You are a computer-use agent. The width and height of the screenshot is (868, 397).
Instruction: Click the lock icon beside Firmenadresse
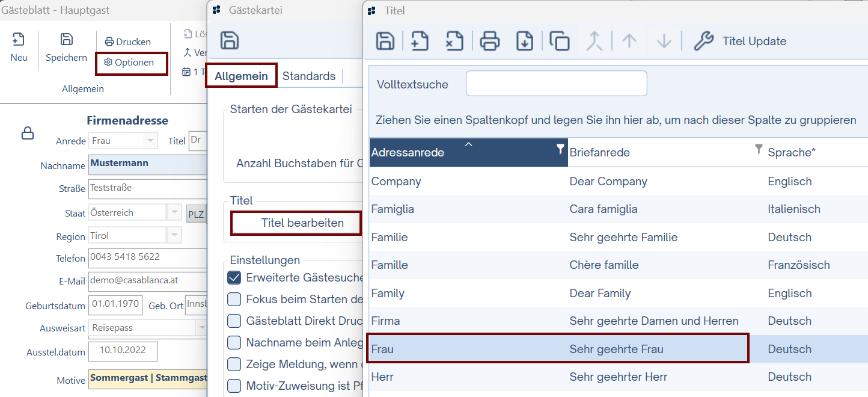click(28, 133)
